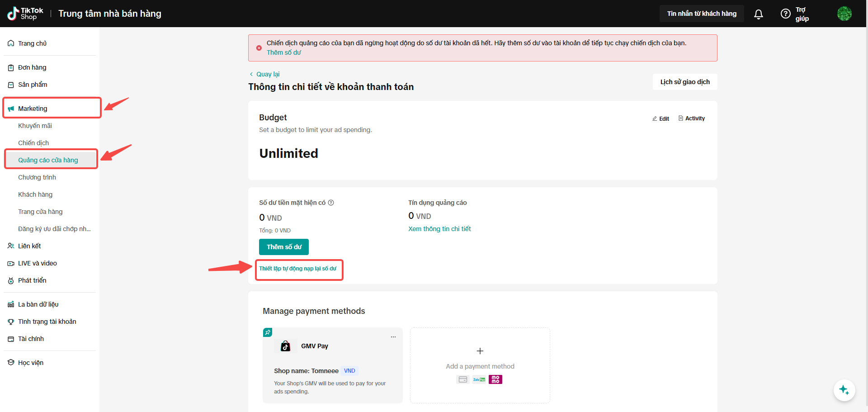Click the error icon in the red alert banner

pyautogui.click(x=259, y=48)
